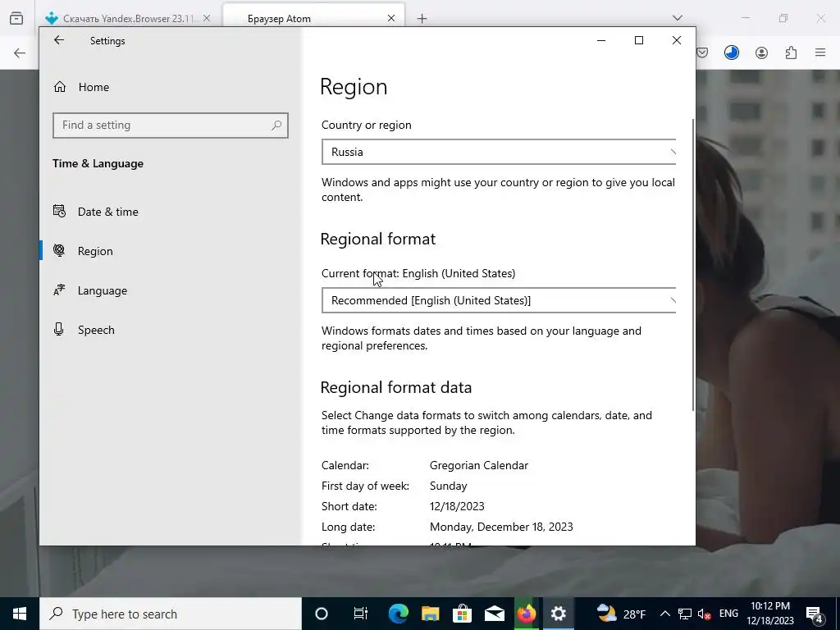Click Gregorian Calendar value text

pos(479,466)
